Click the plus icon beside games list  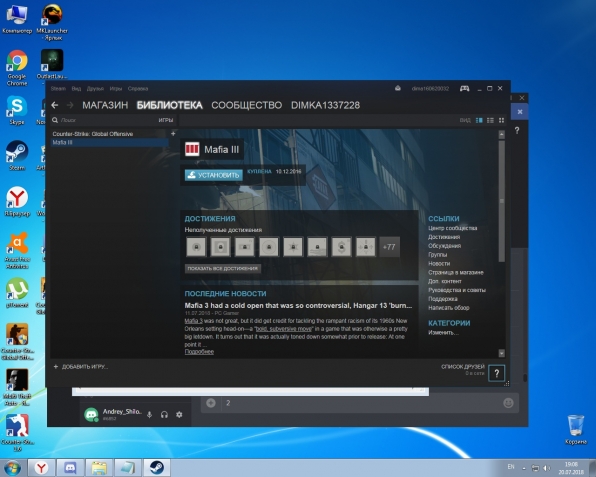tap(173, 133)
